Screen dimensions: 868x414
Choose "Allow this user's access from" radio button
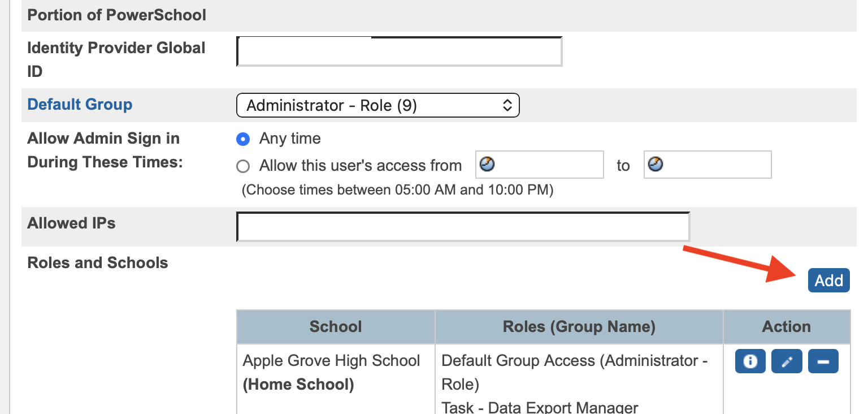[x=243, y=166]
